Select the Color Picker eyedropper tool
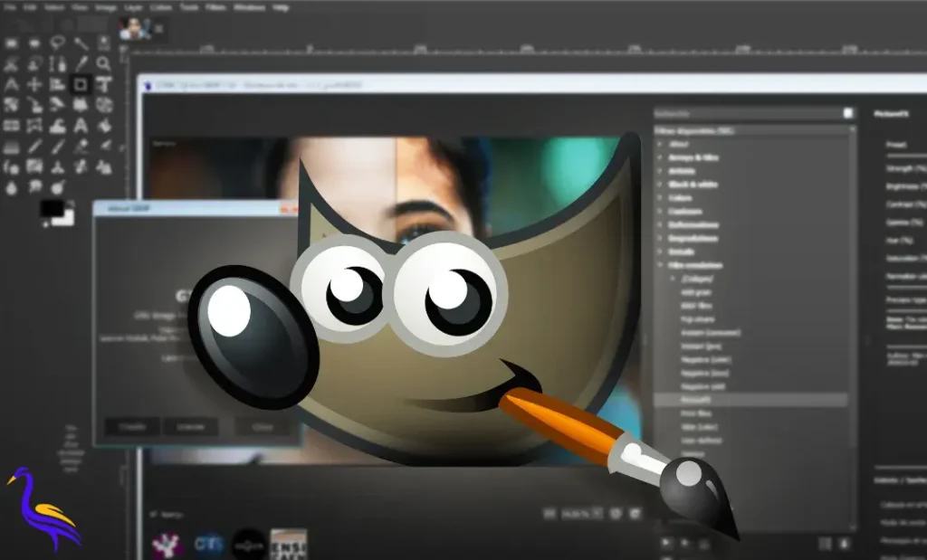The width and height of the screenshot is (927, 560). click(81, 63)
